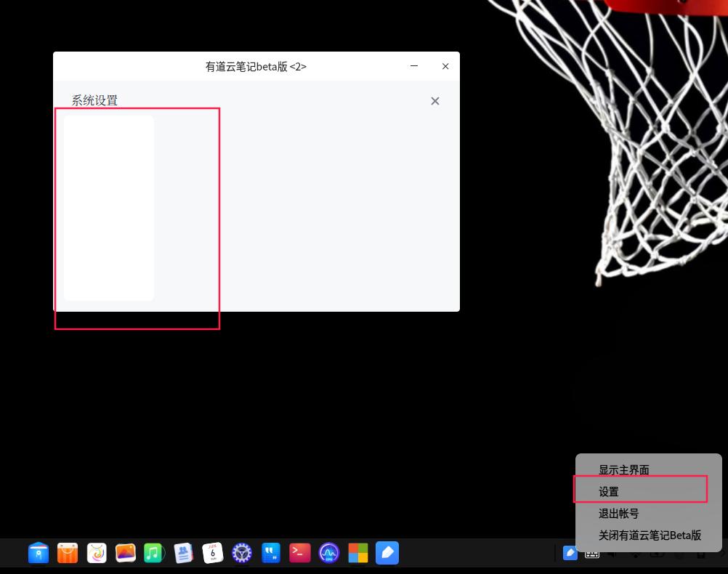Open the gear system settings dock icon
The height and width of the screenshot is (574, 728).
click(242, 553)
